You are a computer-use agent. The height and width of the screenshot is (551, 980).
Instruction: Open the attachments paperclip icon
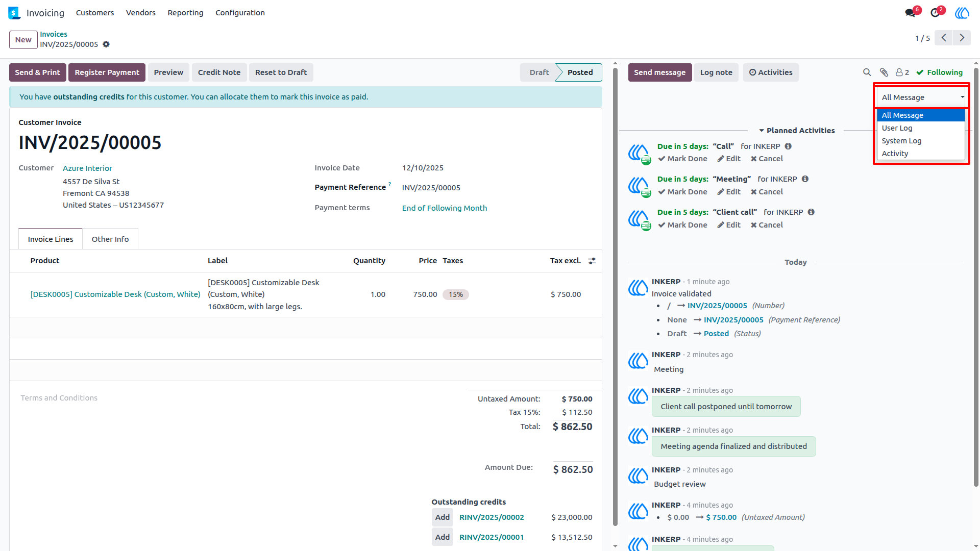tap(884, 72)
